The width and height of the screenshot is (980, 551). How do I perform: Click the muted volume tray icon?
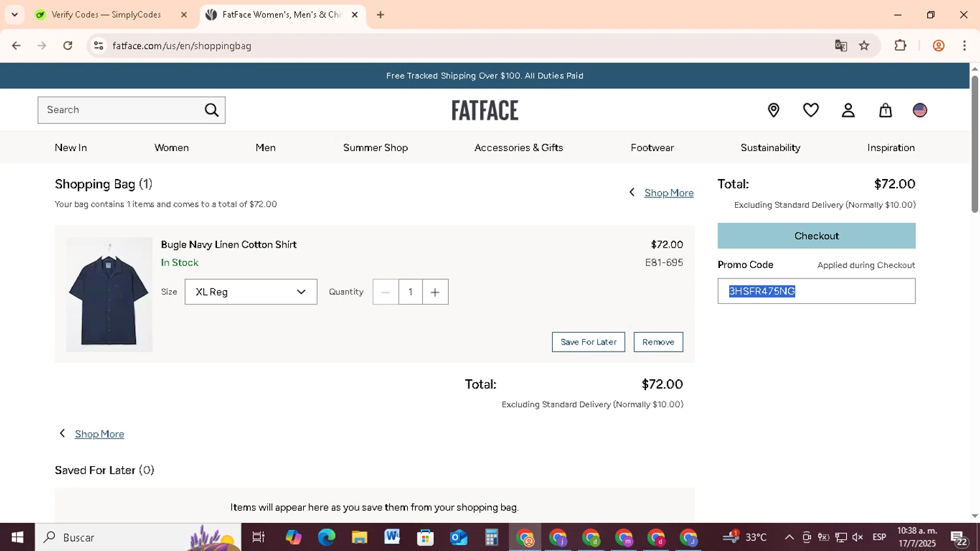[858, 537]
